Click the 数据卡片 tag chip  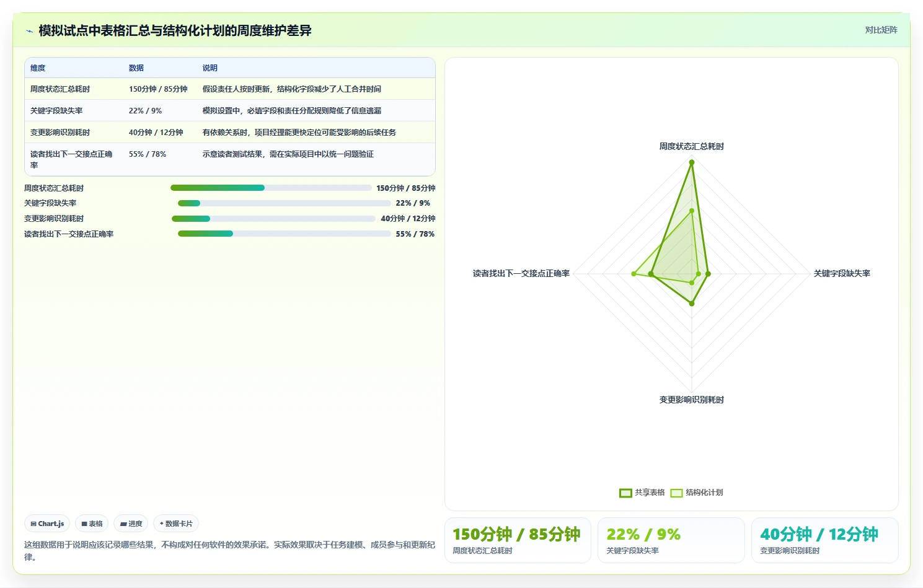(176, 524)
